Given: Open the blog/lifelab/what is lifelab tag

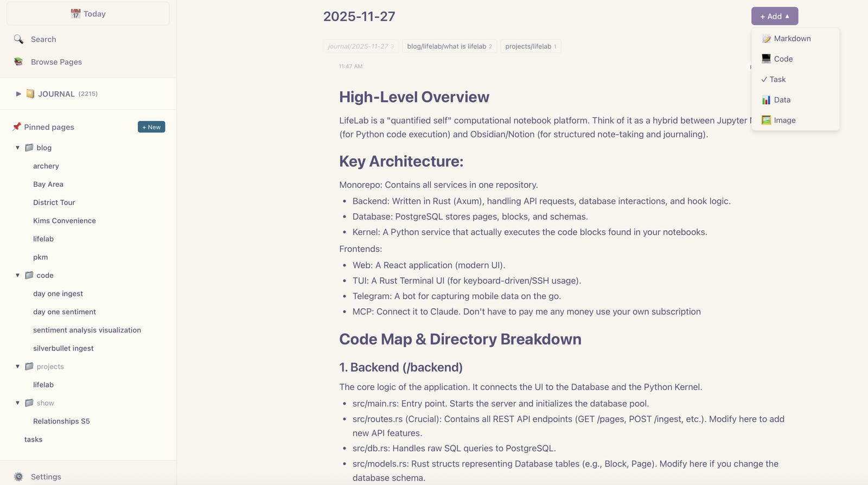Looking at the screenshot, I should tap(449, 46).
